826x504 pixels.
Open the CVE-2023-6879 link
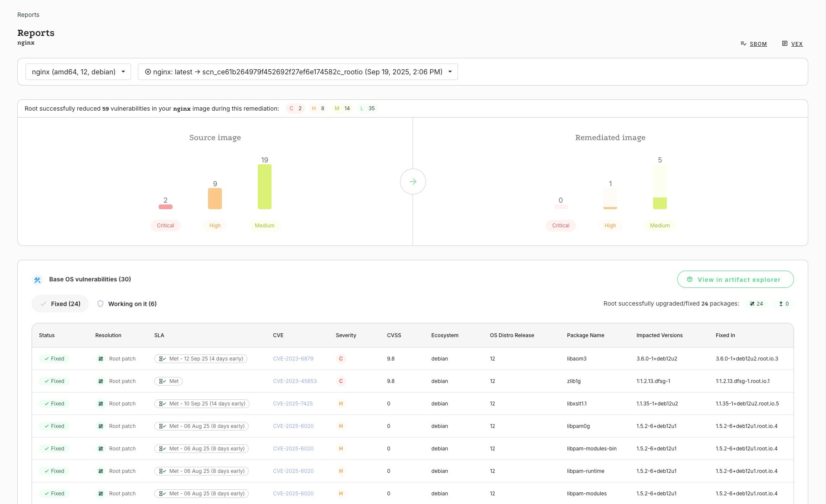pyautogui.click(x=293, y=359)
